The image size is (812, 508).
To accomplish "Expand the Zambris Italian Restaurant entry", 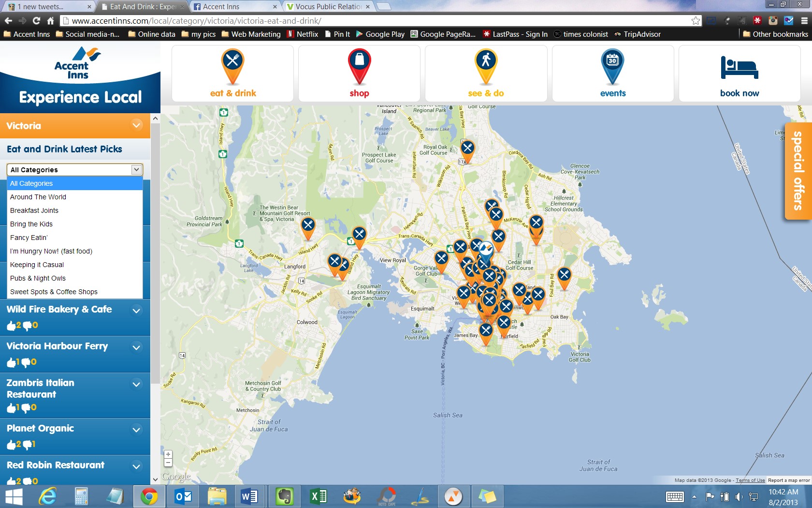I will (x=136, y=384).
